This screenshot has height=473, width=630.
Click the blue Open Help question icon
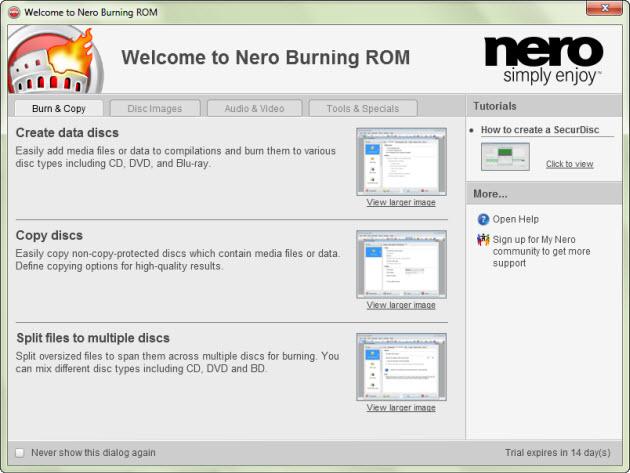[483, 219]
